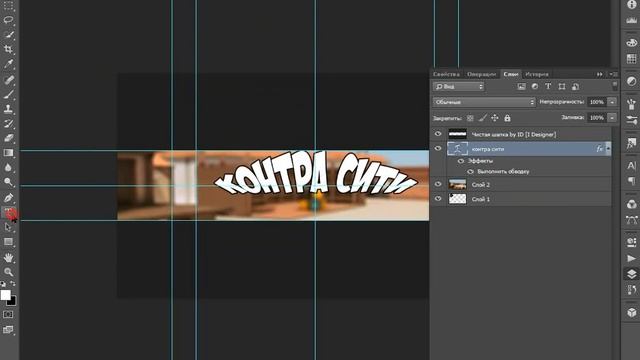Select the Clone Stamp tool
Screen dimensions: 640x360
[8, 109]
